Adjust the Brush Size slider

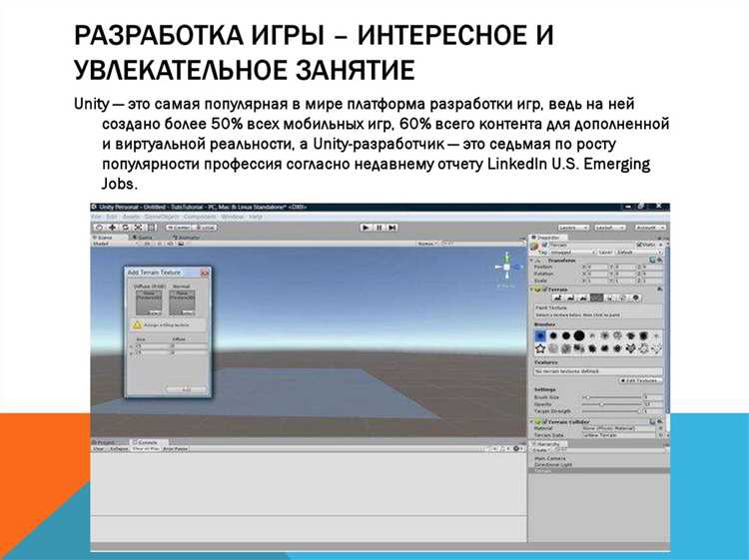pyautogui.click(x=612, y=397)
